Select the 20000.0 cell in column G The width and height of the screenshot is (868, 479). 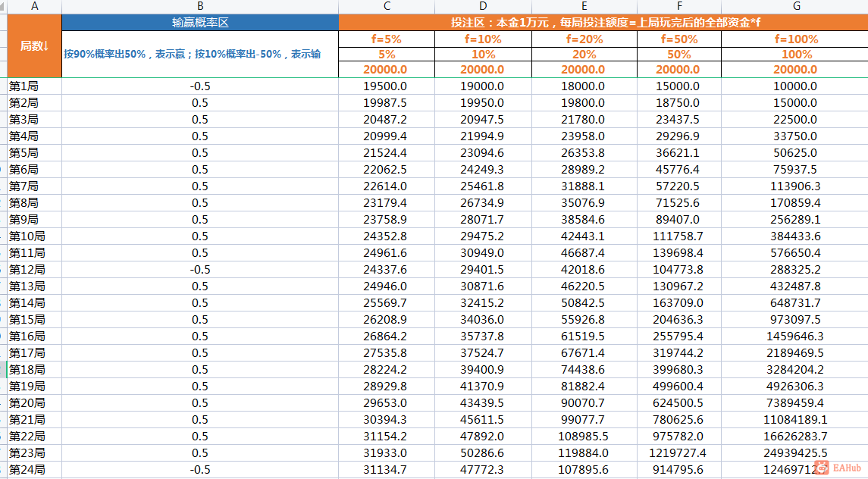tap(796, 70)
